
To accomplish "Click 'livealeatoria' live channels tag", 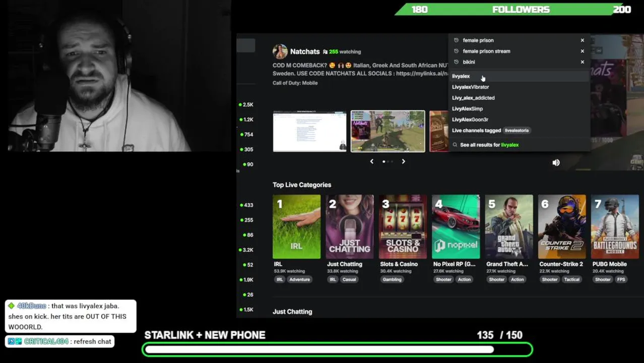I will click(517, 131).
